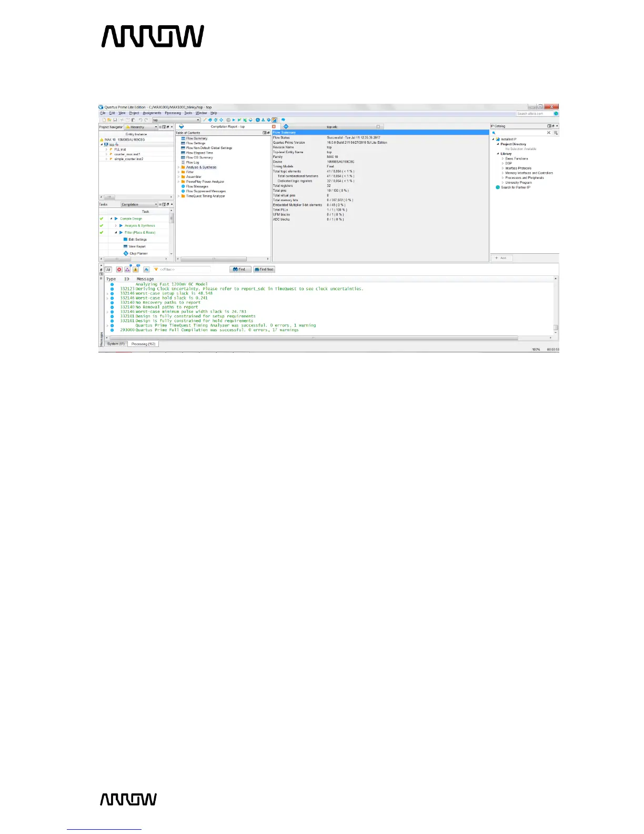Click the globe icon beside Search altera.com
The width and height of the screenshot is (644, 834).
(556, 113)
